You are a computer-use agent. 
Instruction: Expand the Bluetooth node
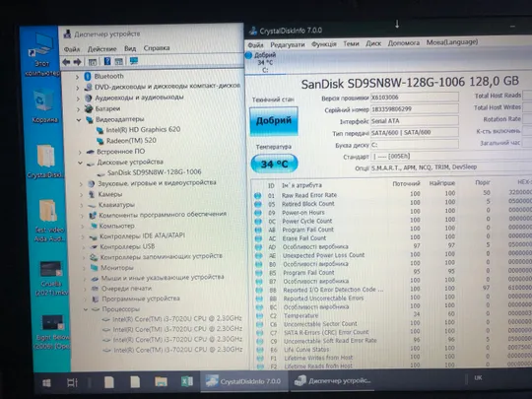click(x=78, y=77)
